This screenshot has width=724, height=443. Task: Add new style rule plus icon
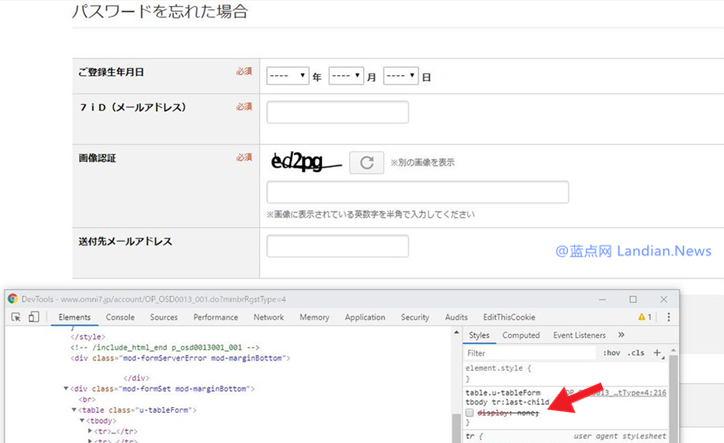(x=658, y=352)
